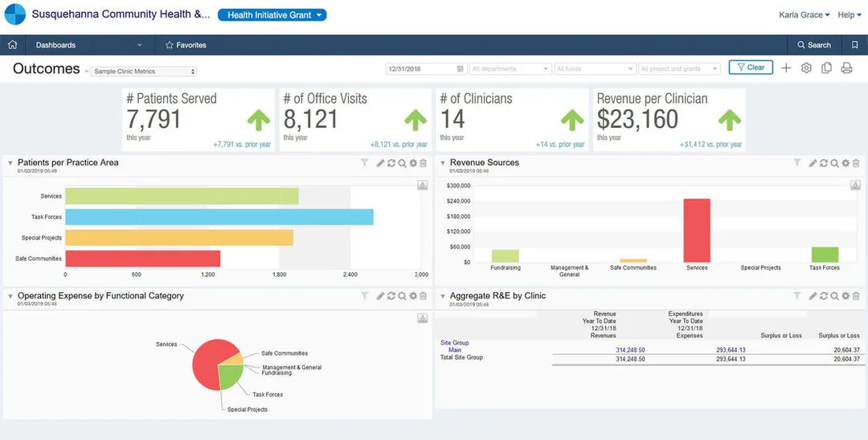The image size is (868, 440).
Task: Open settings for Aggregate R&E by Clinic
Action: click(x=845, y=296)
